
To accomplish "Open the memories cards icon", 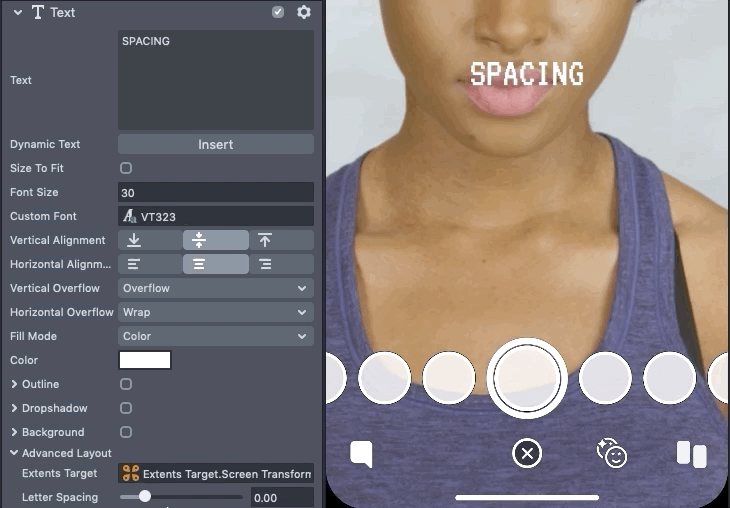I will pyautogui.click(x=691, y=454).
